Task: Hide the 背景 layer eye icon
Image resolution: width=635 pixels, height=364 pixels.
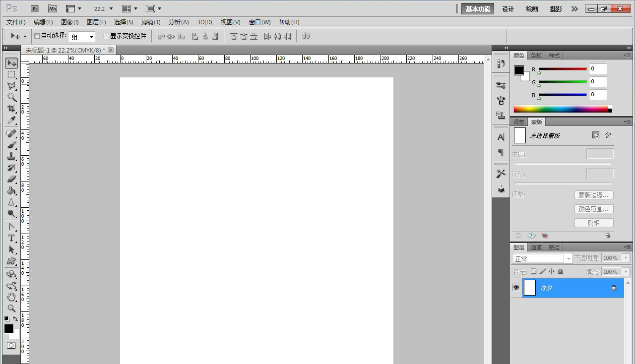Action: tap(516, 288)
